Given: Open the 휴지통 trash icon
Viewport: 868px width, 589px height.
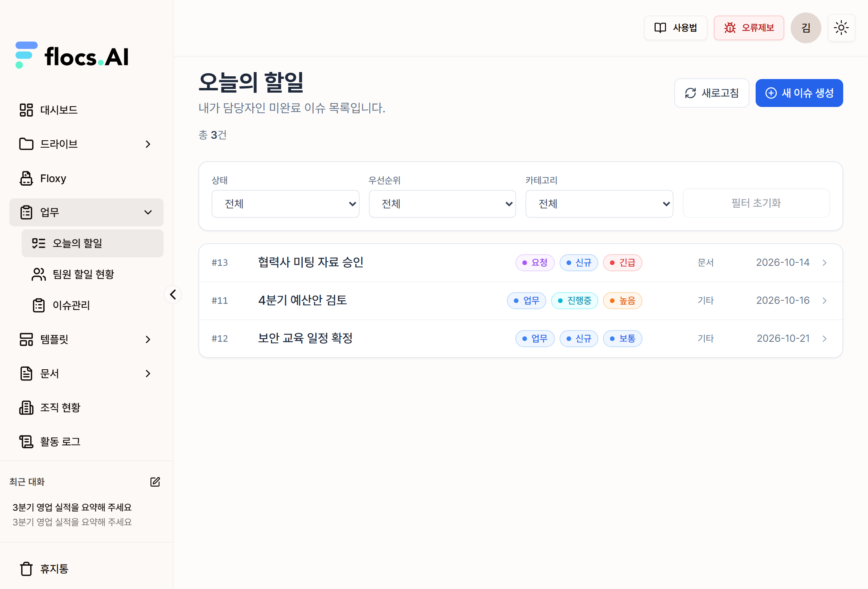Looking at the screenshot, I should [x=26, y=569].
